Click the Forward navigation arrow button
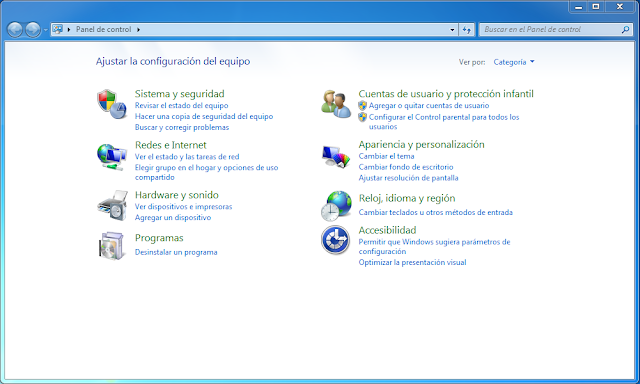This screenshot has width=640, height=384. tap(33, 29)
